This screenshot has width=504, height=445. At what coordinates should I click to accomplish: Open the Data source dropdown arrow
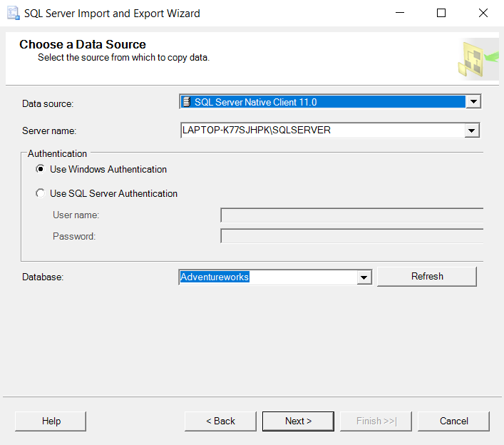(473, 101)
